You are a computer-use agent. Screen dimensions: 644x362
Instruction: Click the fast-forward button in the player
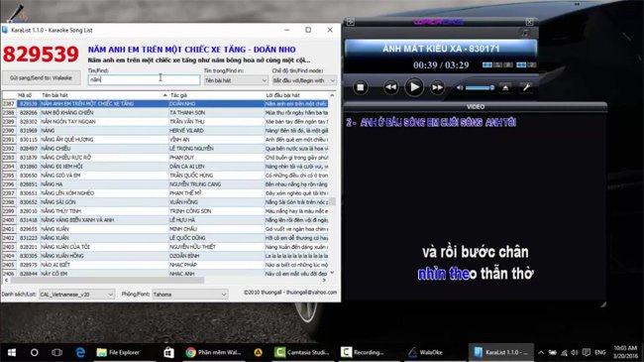(x=437, y=87)
